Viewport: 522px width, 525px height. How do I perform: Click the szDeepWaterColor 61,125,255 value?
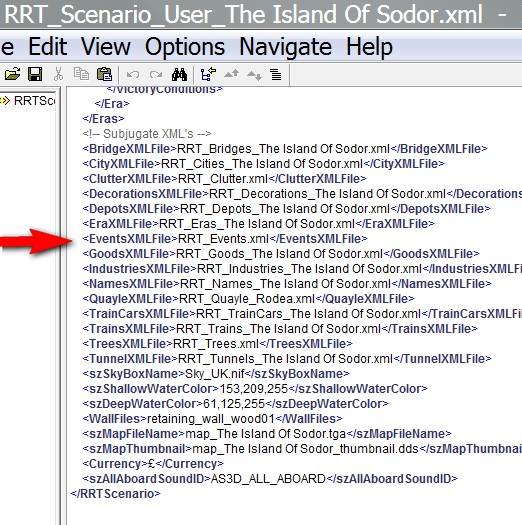(234, 404)
